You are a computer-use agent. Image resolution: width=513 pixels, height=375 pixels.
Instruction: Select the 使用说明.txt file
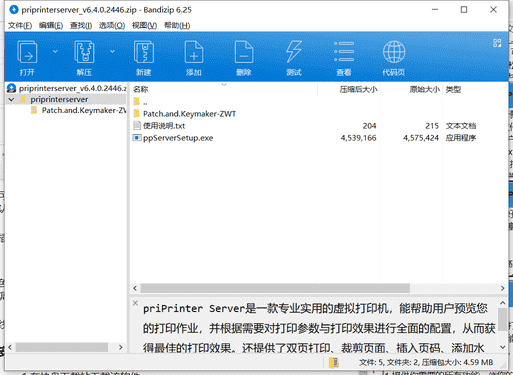point(164,126)
